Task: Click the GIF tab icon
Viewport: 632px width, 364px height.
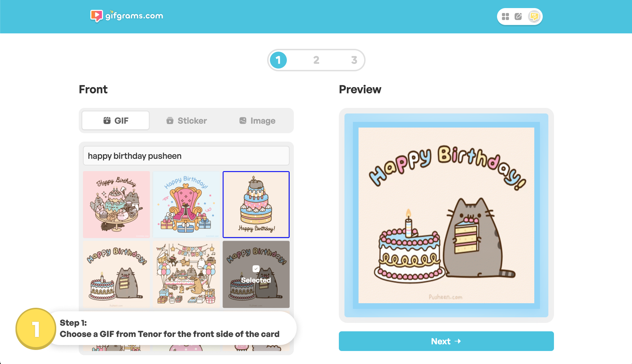Action: (107, 121)
